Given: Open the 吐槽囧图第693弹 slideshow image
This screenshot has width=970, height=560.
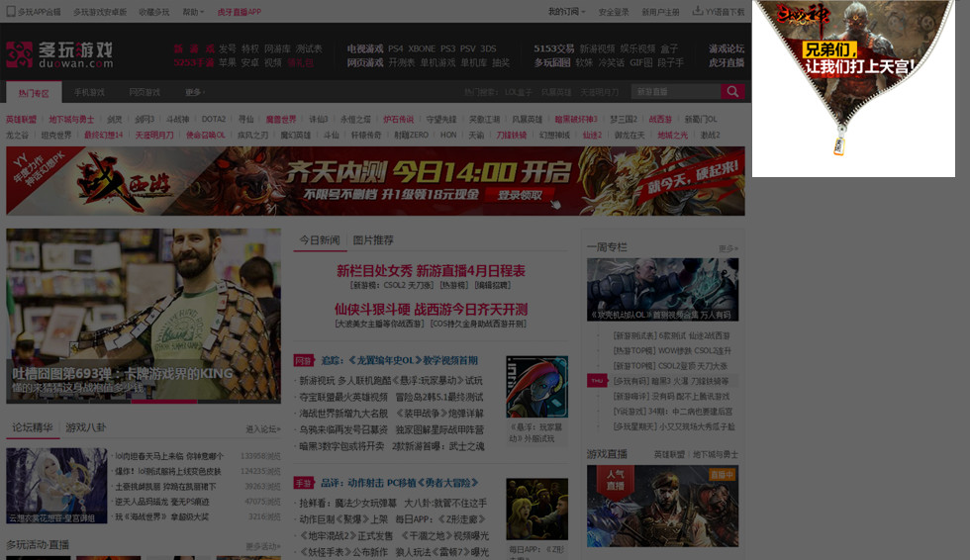Looking at the screenshot, I should tap(144, 316).
